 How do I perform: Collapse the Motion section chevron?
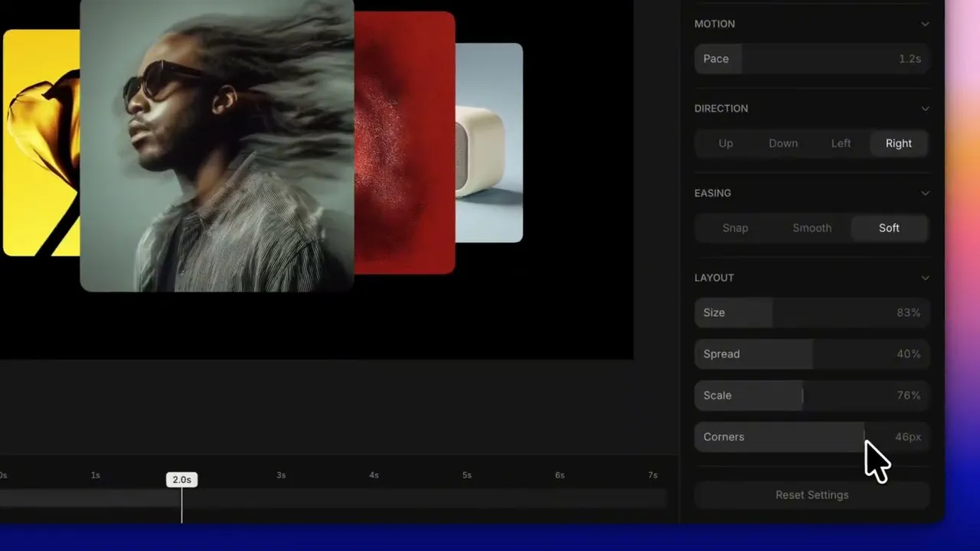click(x=925, y=24)
